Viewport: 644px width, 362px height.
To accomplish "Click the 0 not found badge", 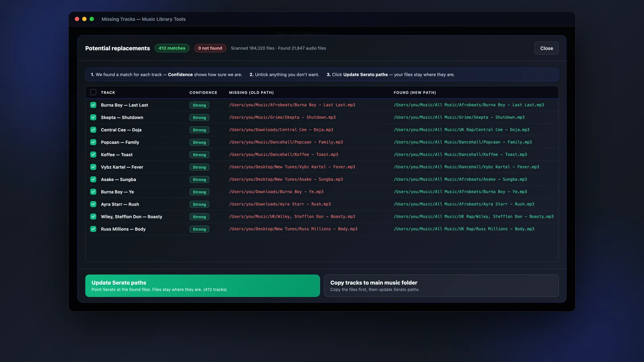I will [x=210, y=48].
